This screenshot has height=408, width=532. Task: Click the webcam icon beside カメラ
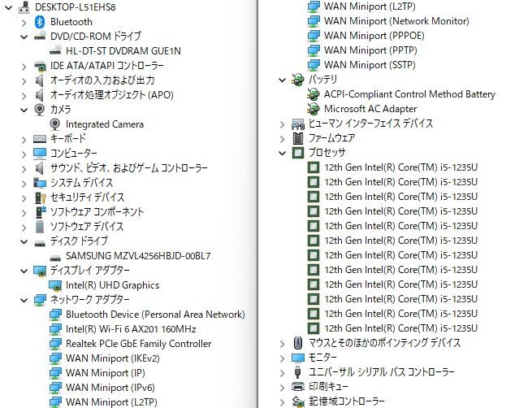pos(40,109)
